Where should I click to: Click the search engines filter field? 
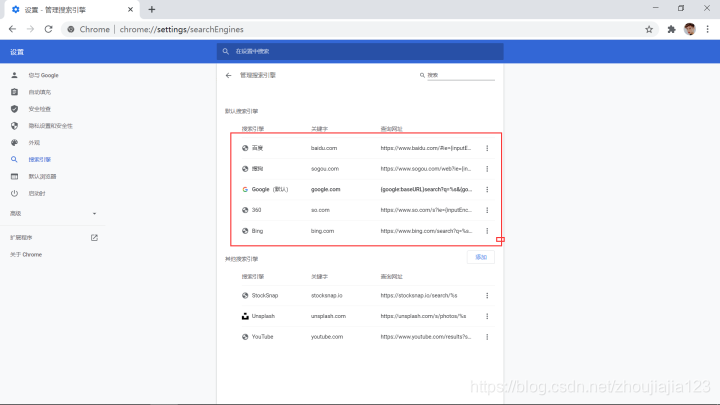pos(461,75)
